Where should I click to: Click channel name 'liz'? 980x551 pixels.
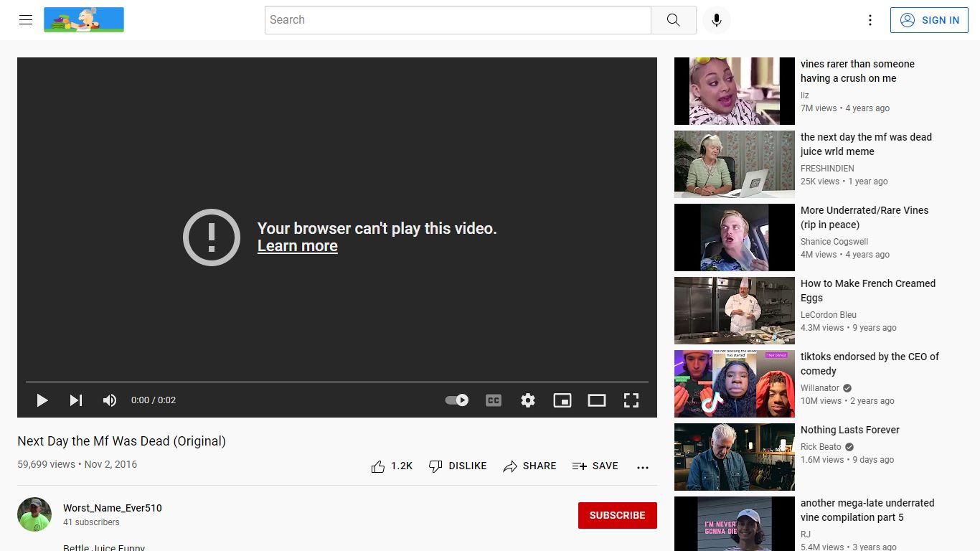click(805, 95)
